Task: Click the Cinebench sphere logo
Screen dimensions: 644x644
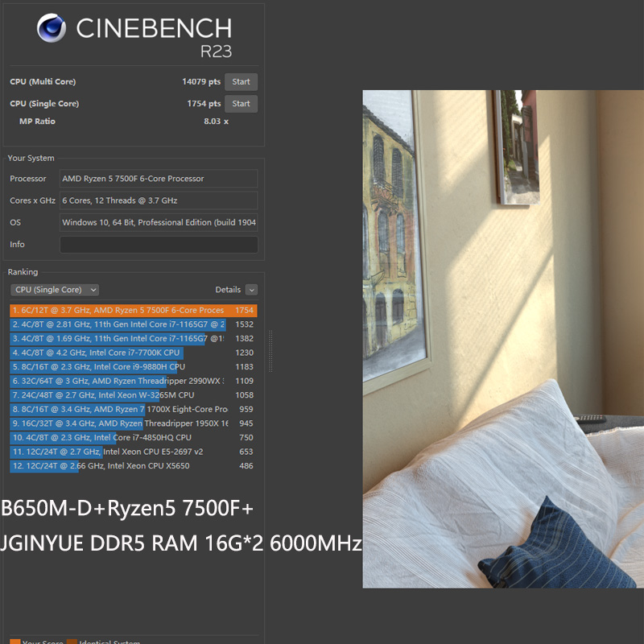Action: [x=52, y=28]
